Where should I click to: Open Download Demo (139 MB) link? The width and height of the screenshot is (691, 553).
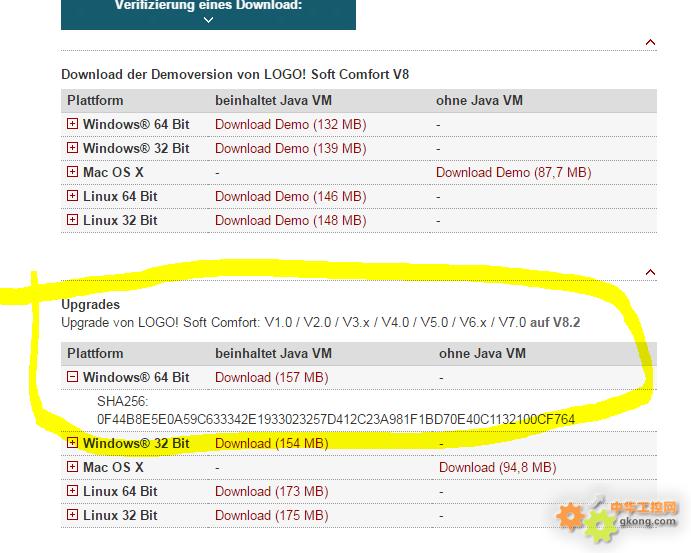point(290,148)
